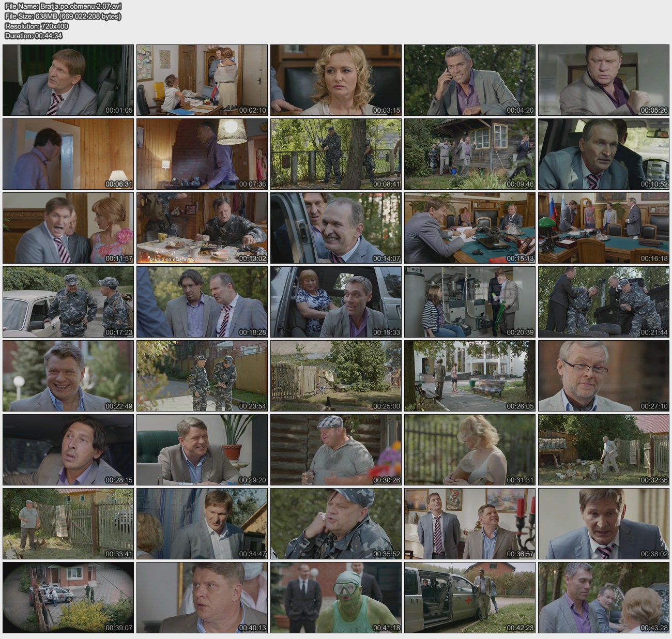Select the green desk office frame 00:15:13

469,228
